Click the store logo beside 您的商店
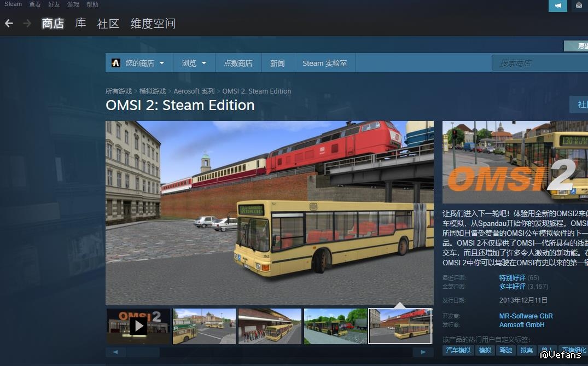Screen dimensions: 588x366 (x=115, y=63)
